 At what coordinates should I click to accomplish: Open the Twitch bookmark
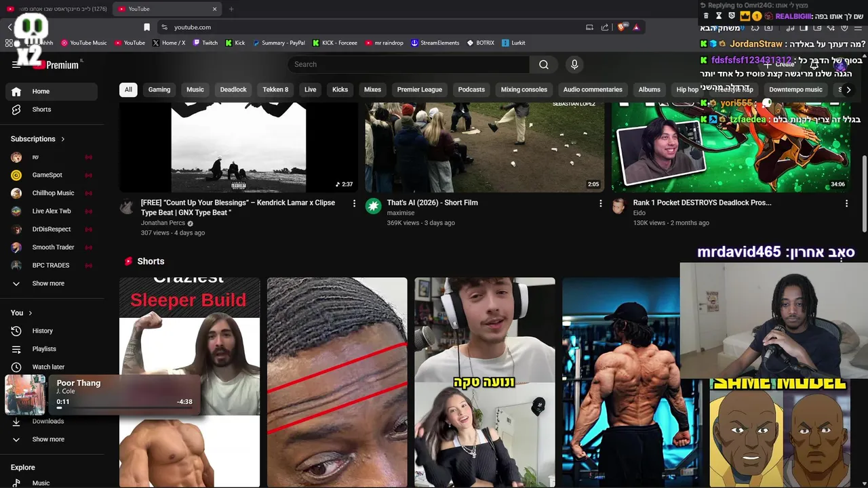pyautogui.click(x=205, y=43)
